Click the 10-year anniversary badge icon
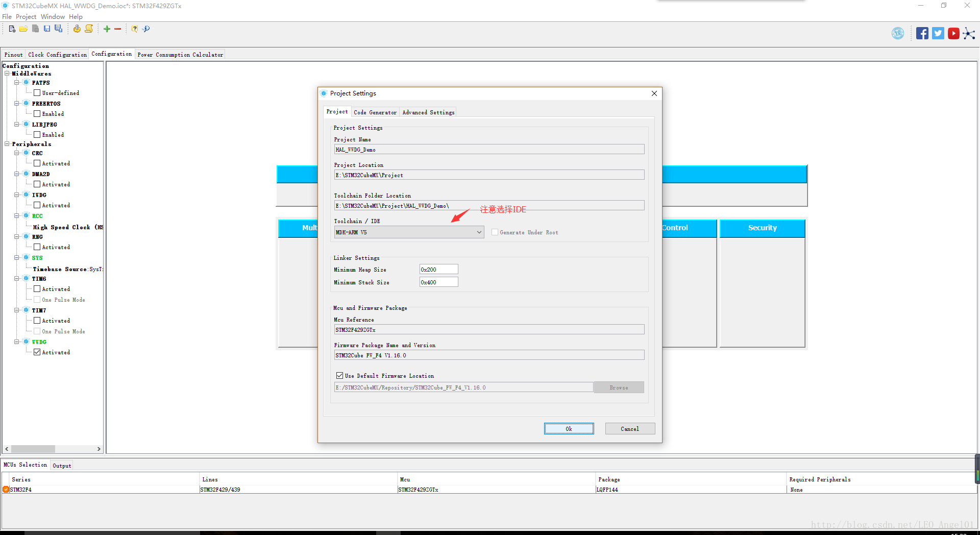Viewport: 980px width, 535px height. click(x=898, y=34)
